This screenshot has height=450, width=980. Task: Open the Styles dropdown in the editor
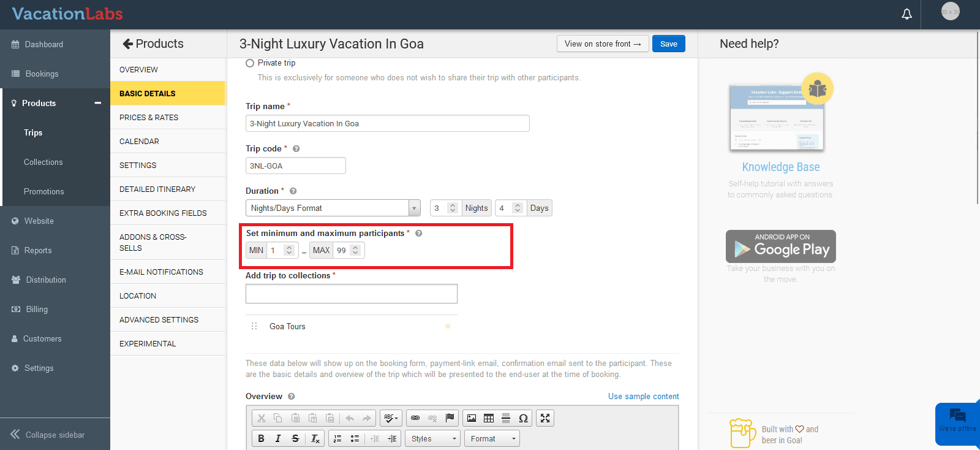pos(432,438)
